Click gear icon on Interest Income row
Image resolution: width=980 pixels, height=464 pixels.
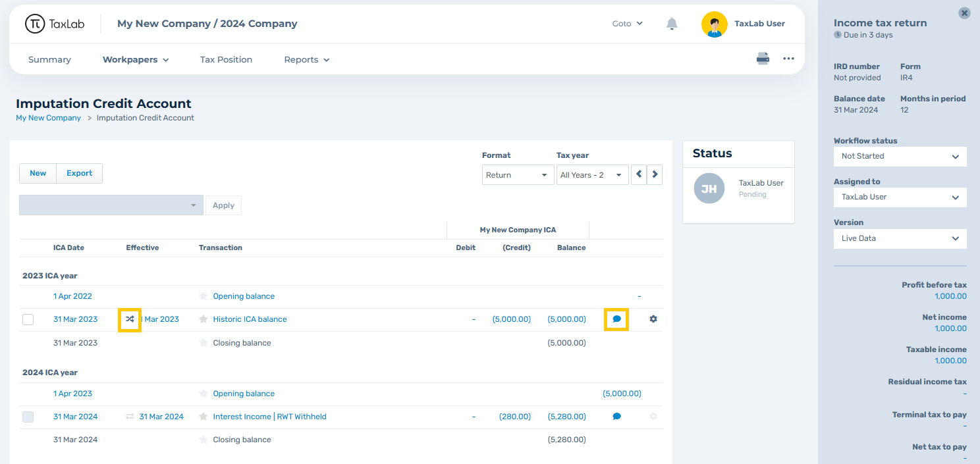(x=653, y=417)
